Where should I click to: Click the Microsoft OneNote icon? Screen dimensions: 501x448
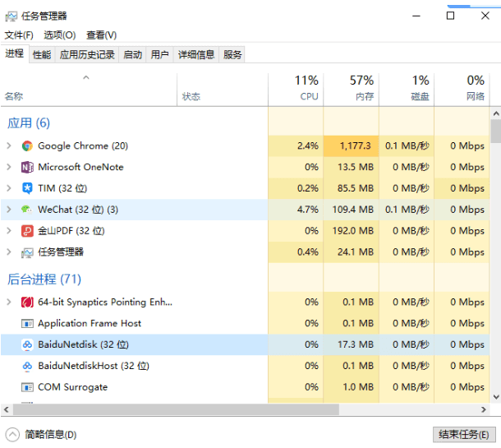pyautogui.click(x=27, y=167)
